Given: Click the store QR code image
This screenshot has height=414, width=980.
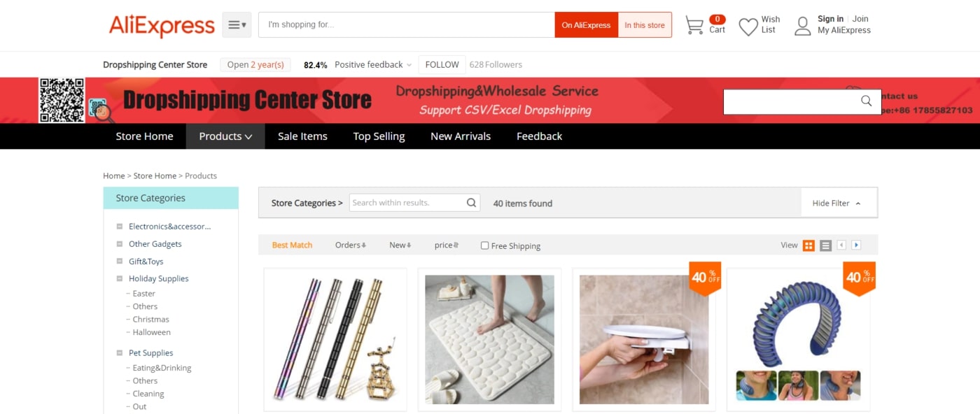Looking at the screenshot, I should click(x=62, y=100).
